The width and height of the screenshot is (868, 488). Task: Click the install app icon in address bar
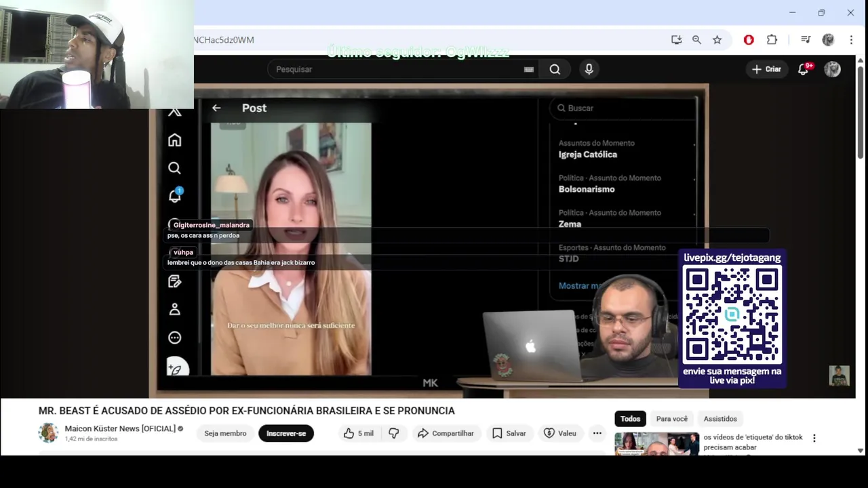point(676,40)
